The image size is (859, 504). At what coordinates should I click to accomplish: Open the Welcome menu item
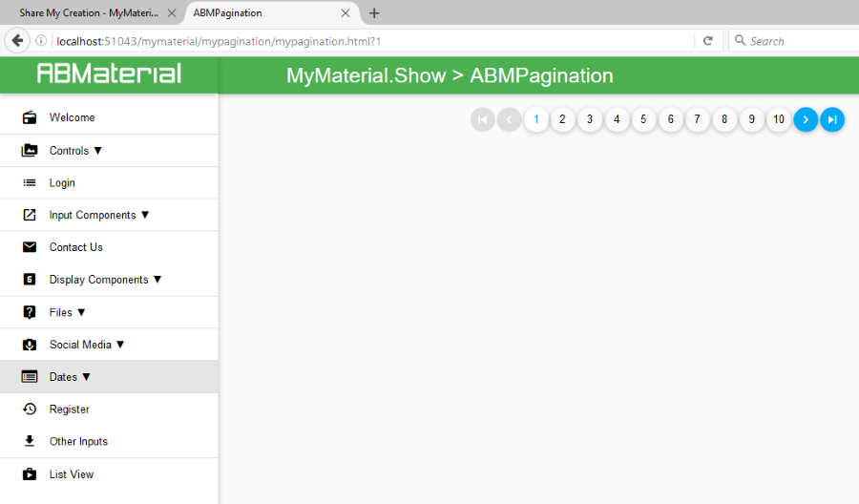coord(109,117)
